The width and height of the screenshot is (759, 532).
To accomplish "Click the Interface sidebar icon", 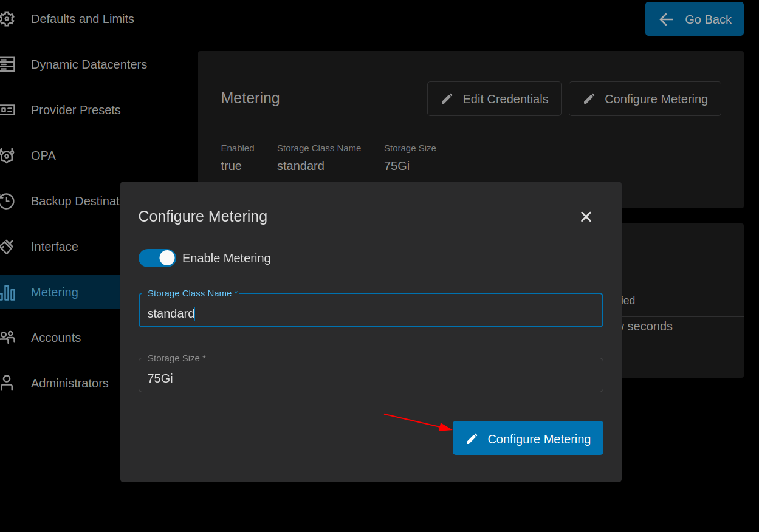I will pyautogui.click(x=8, y=247).
